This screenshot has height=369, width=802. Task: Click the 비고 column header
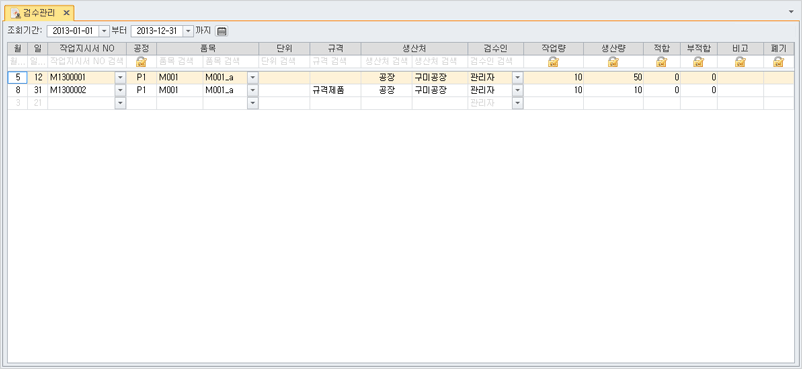(x=740, y=49)
